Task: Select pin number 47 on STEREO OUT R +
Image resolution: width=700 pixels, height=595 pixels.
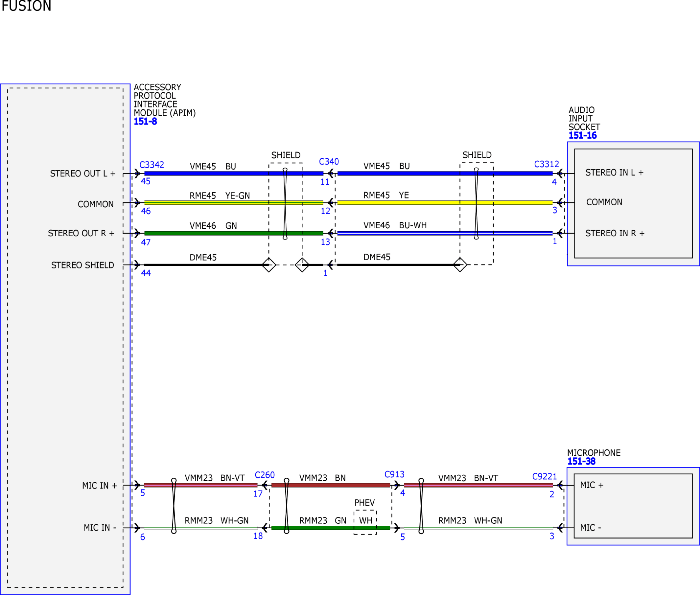Action: 146,242
